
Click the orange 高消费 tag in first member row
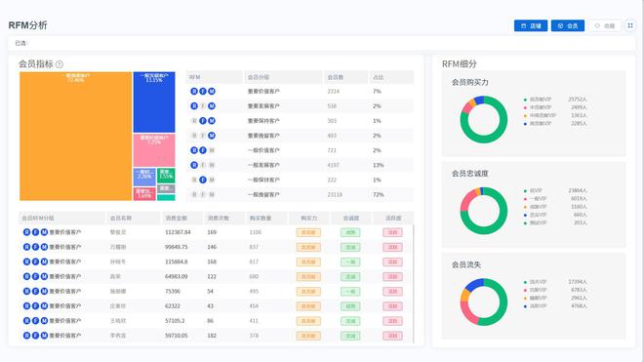click(x=308, y=232)
